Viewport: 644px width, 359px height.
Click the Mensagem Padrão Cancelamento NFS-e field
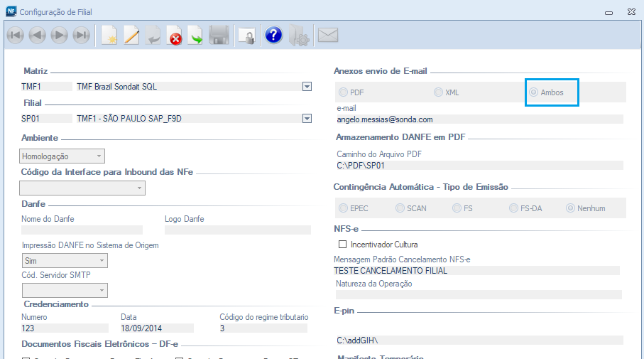point(476,271)
